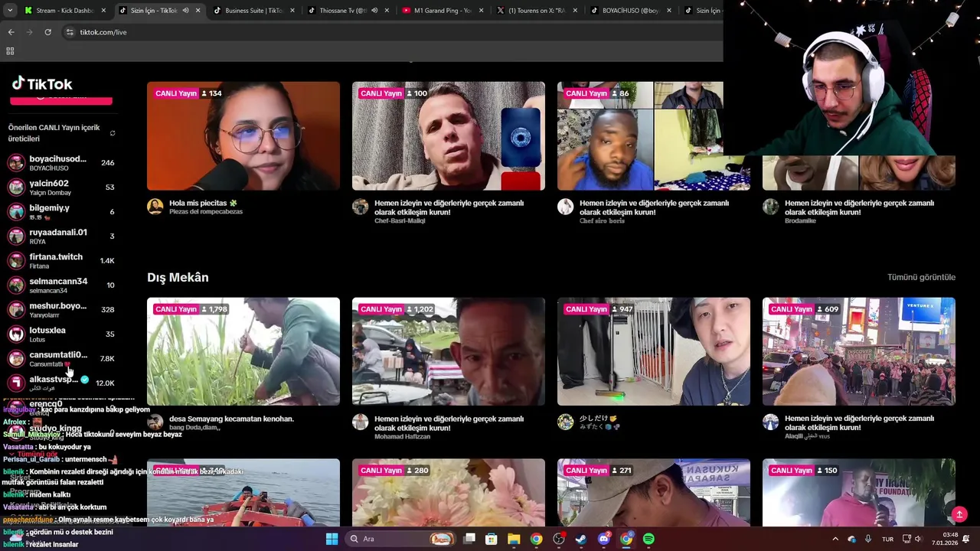Image resolution: width=980 pixels, height=551 pixels.
Task: Open the Alaqili live thumbnail with 609 viewers
Action: pos(859,351)
